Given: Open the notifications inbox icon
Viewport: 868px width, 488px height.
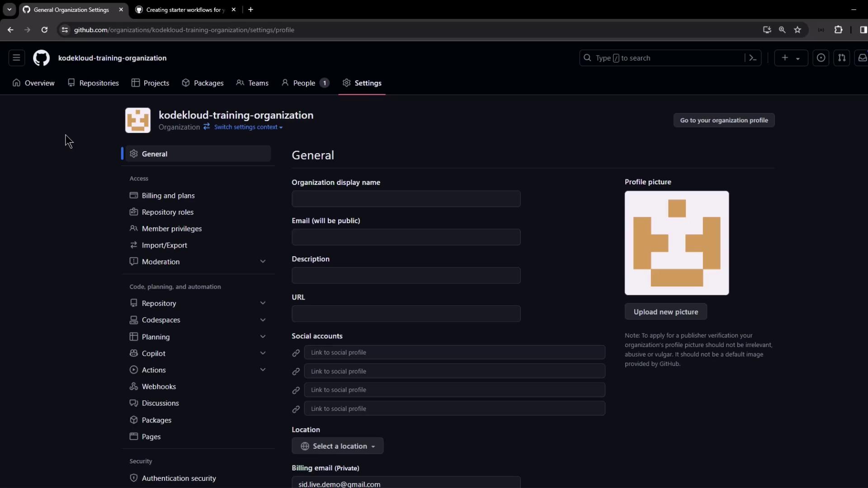Looking at the screenshot, I should (x=862, y=58).
